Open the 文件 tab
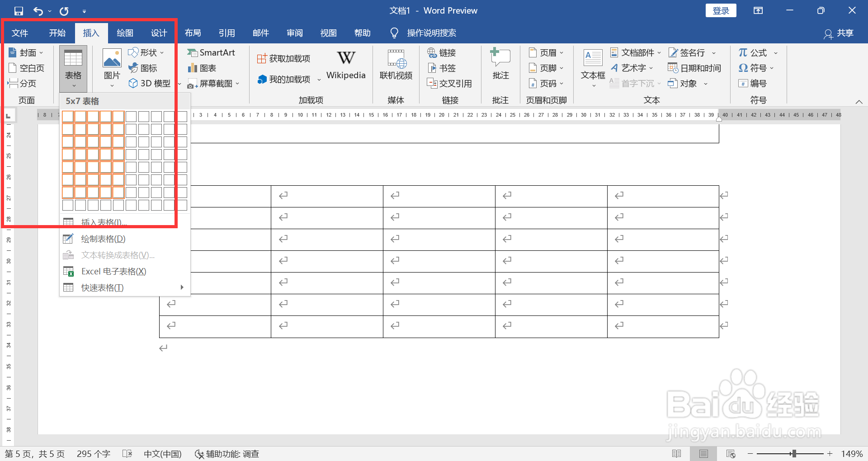This screenshot has height=461, width=868. click(20, 33)
